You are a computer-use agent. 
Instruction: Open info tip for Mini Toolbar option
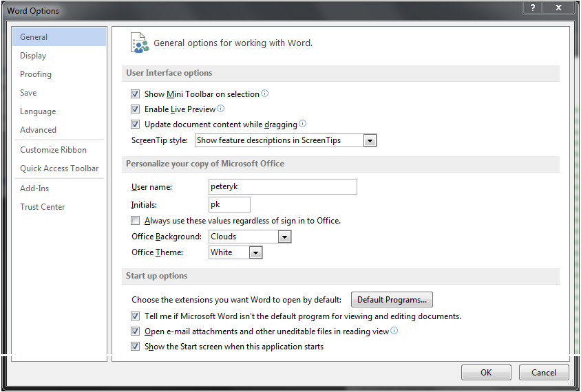(x=264, y=94)
